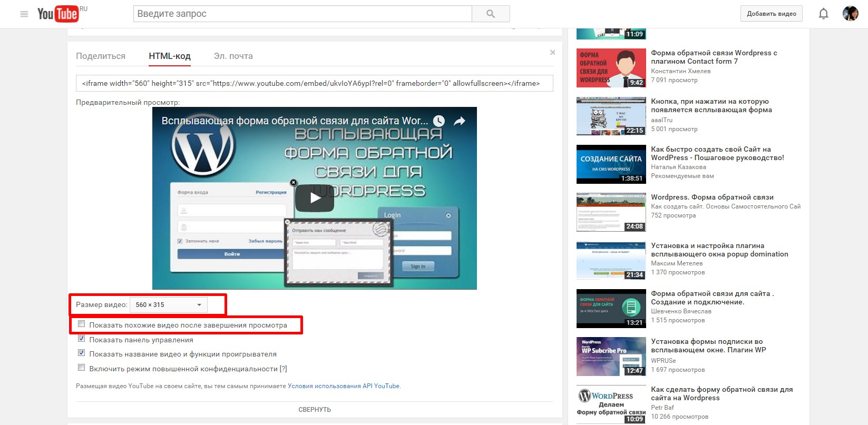Open Константин Хмелев channel

[x=681, y=71]
